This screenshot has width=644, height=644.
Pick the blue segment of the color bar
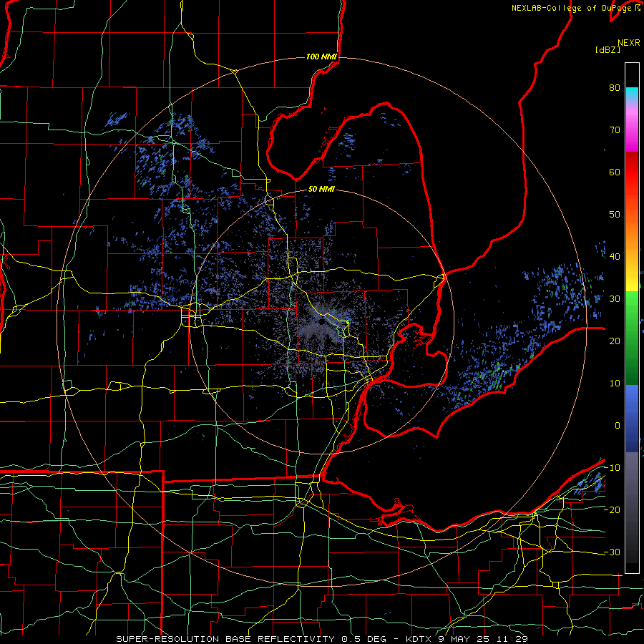coord(632,418)
